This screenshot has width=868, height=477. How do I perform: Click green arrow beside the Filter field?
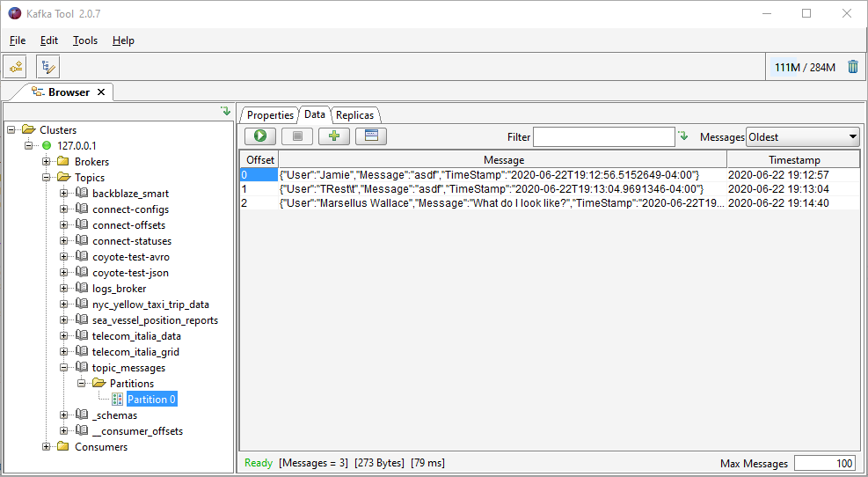[683, 136]
